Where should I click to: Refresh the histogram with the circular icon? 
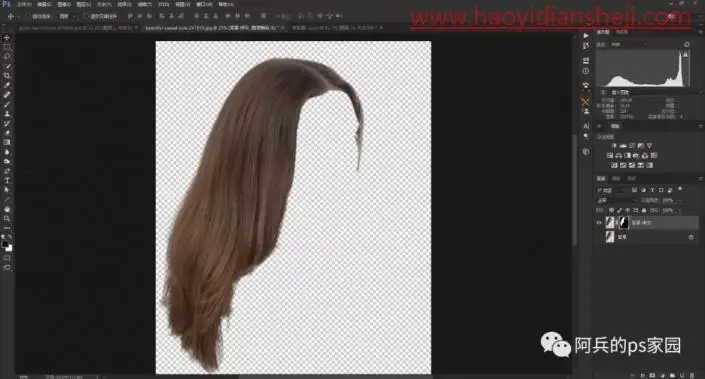(687, 45)
